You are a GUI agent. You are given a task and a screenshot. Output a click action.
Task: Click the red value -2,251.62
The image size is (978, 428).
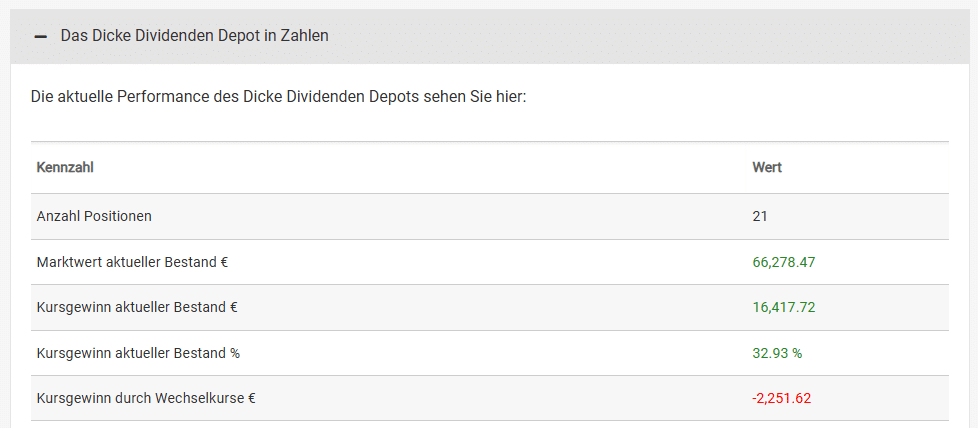coord(782,398)
